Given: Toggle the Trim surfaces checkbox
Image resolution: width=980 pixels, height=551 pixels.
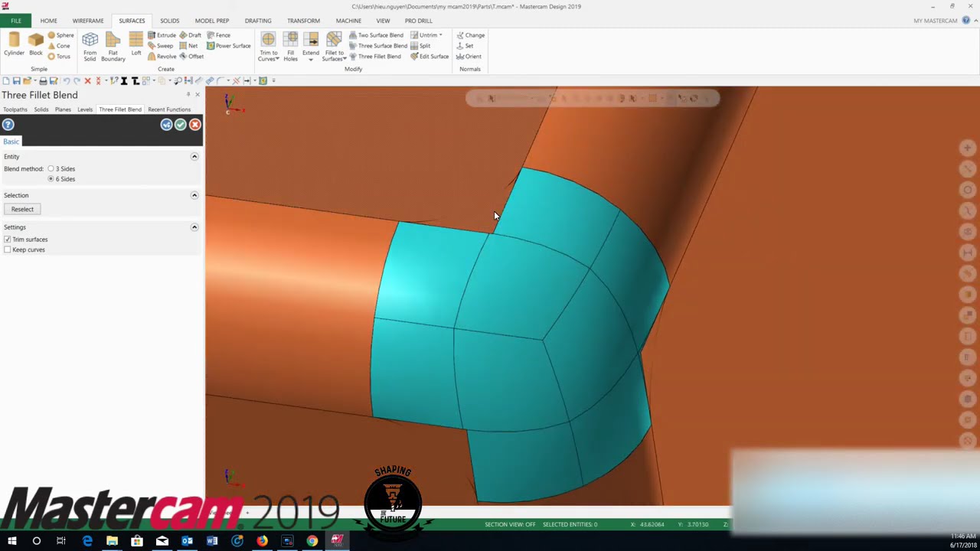Looking at the screenshot, I should [8, 240].
